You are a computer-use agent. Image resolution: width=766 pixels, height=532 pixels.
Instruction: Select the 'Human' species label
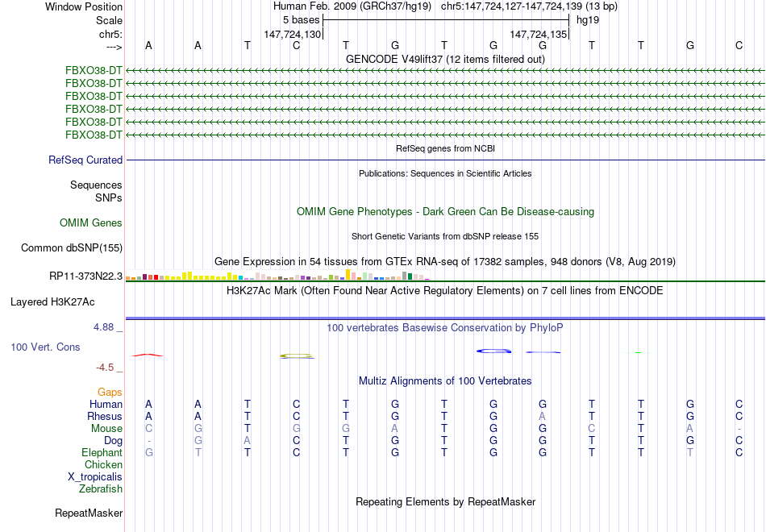click(106, 404)
